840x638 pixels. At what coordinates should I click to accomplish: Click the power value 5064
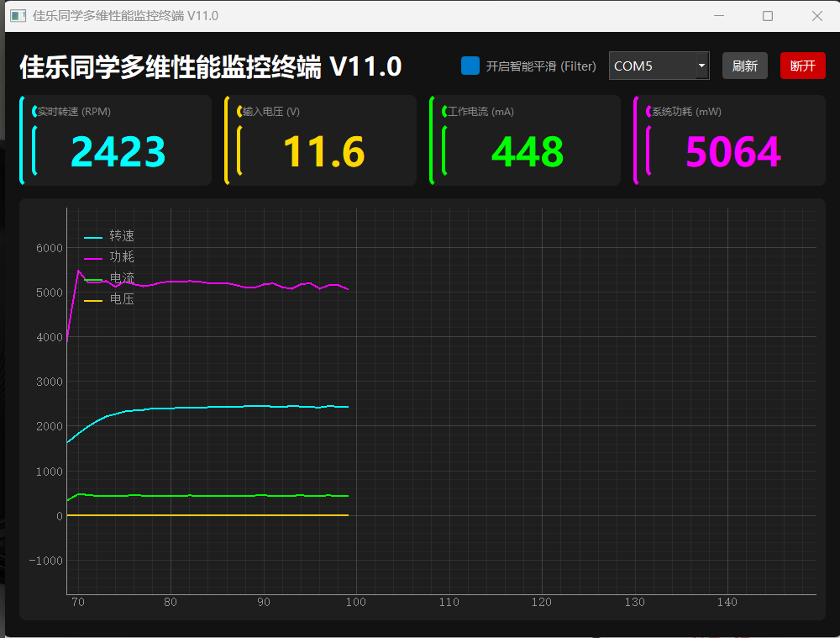[x=732, y=152]
